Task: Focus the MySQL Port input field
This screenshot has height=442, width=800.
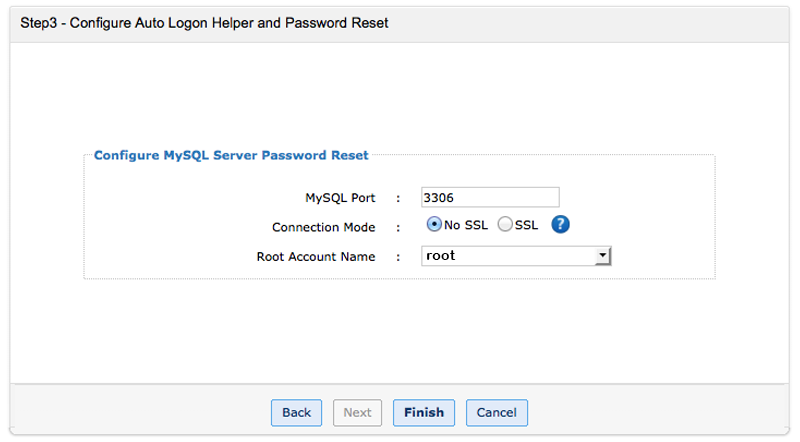Action: pyautogui.click(x=490, y=197)
